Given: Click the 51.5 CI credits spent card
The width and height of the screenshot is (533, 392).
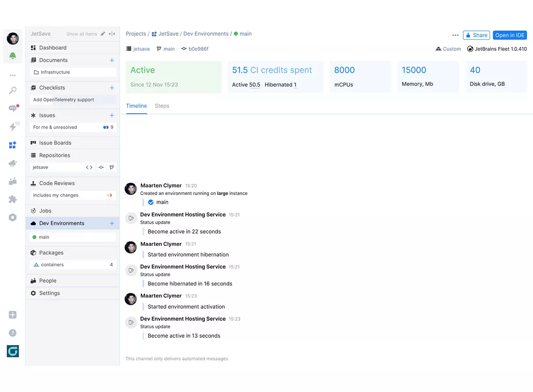Looking at the screenshot, I should coord(276,77).
